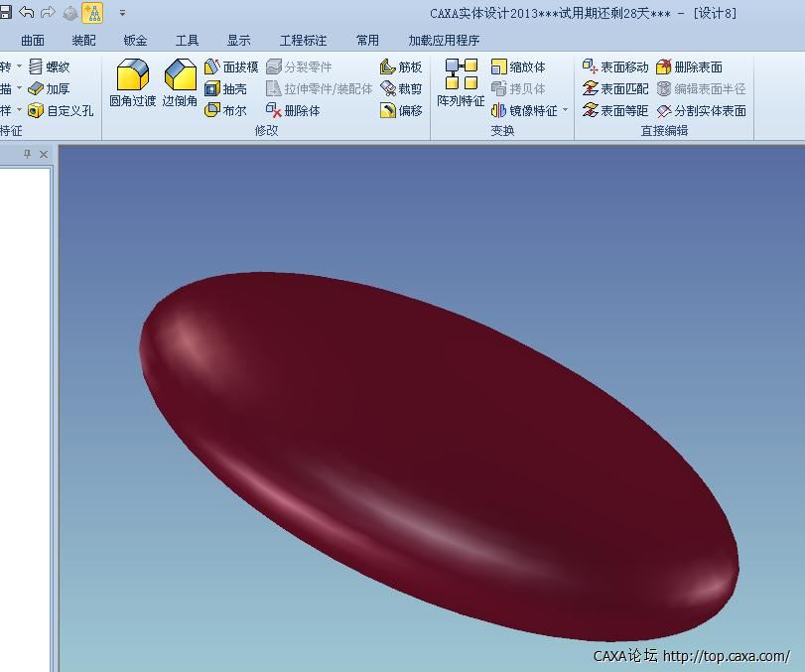Open the 工程标注 ribbon tab

303,40
